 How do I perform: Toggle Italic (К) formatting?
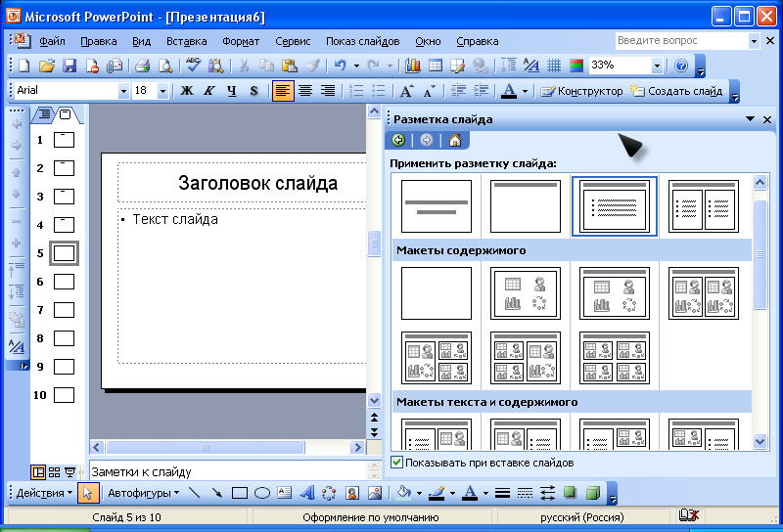tap(208, 91)
